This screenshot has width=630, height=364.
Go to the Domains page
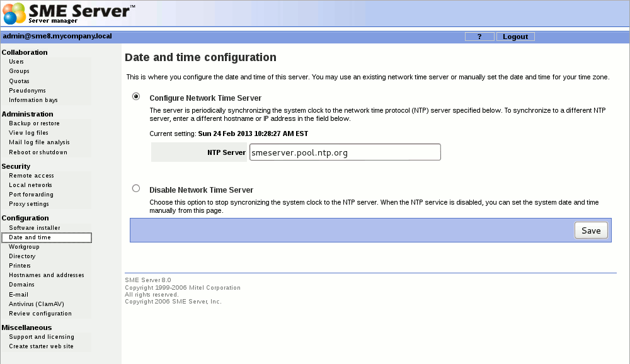21,285
